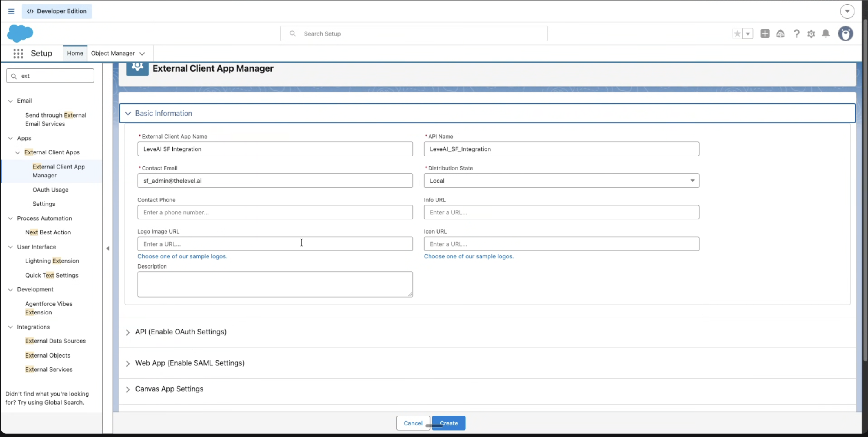The image size is (868, 437).
Task: Click the Create button
Action: [449, 423]
